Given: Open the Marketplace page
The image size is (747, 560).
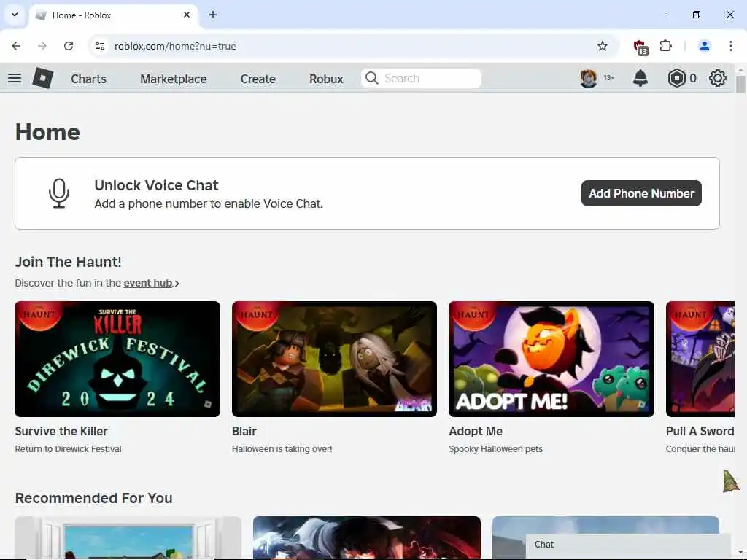Looking at the screenshot, I should click(174, 79).
